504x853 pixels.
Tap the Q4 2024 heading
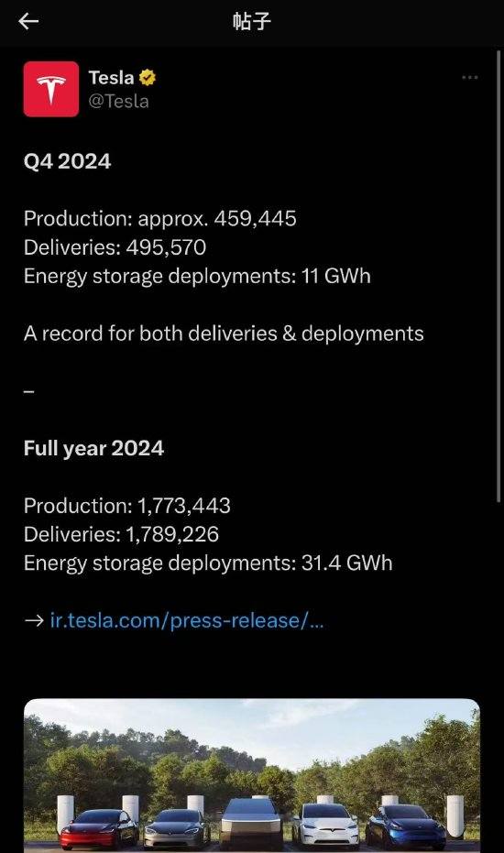pos(68,161)
